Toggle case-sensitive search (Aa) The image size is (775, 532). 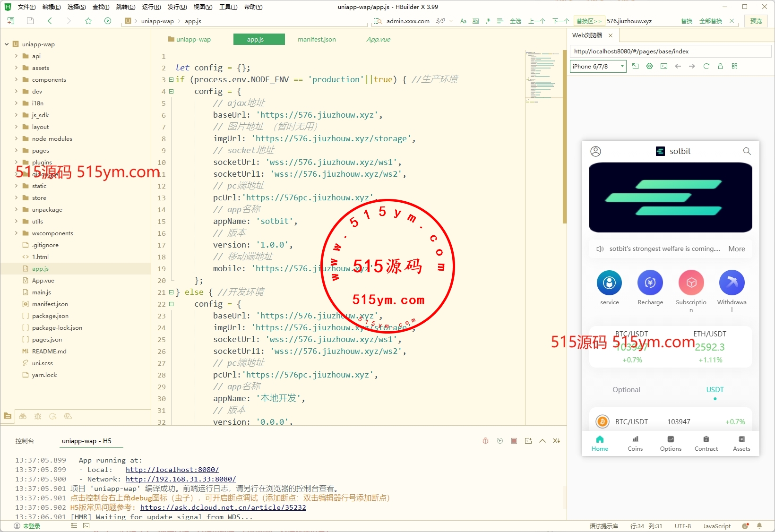pos(463,21)
